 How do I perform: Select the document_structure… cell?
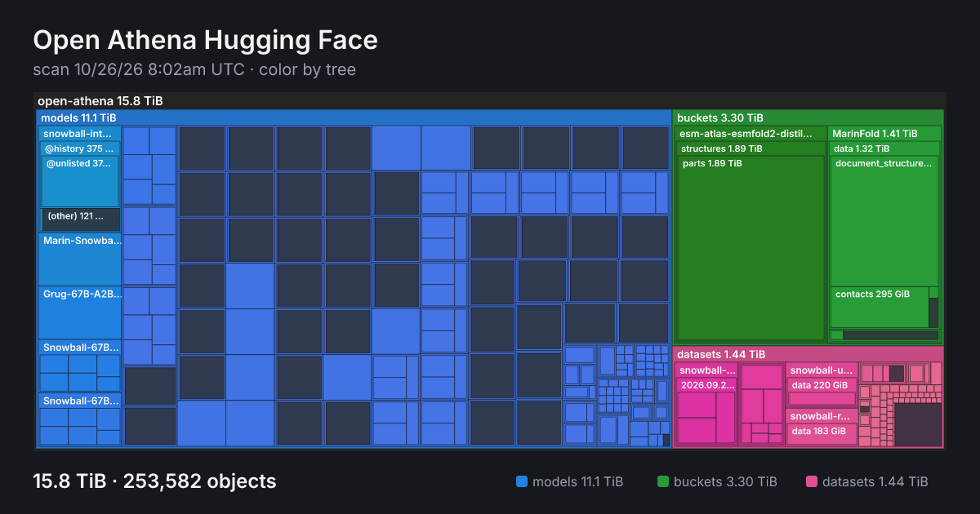(884, 220)
